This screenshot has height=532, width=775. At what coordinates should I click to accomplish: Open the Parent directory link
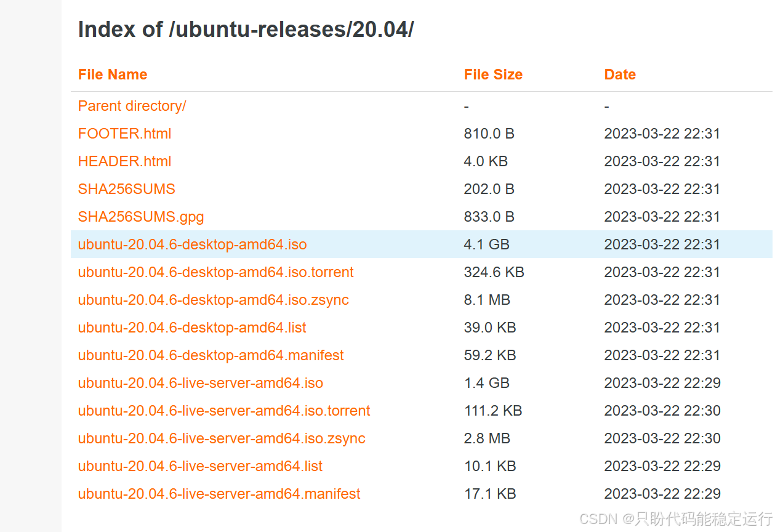132,106
